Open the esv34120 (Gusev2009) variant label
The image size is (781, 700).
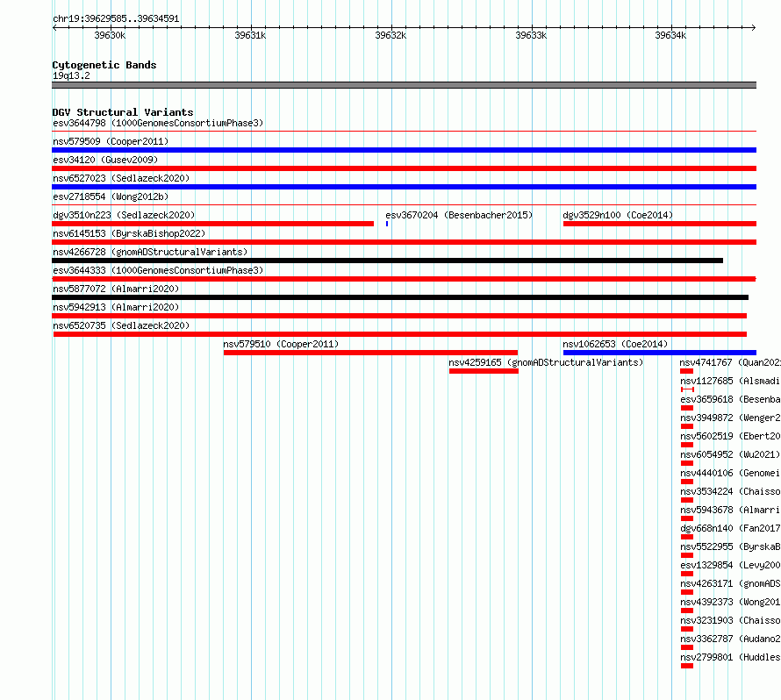[105, 160]
